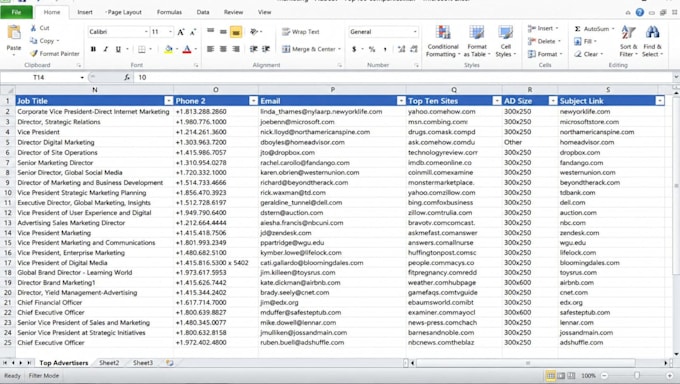Open the Top Ten Sites filter dropdown
The image size is (680, 384).
coord(497,101)
